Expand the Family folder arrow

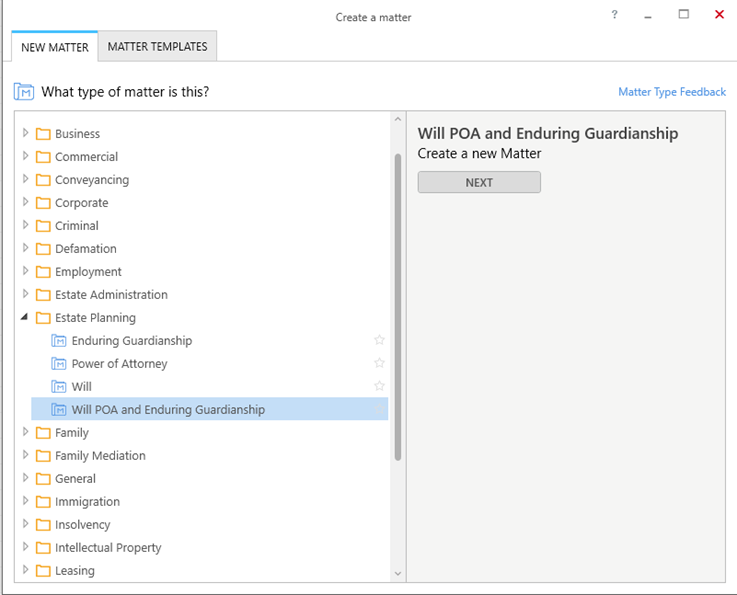[25, 433]
